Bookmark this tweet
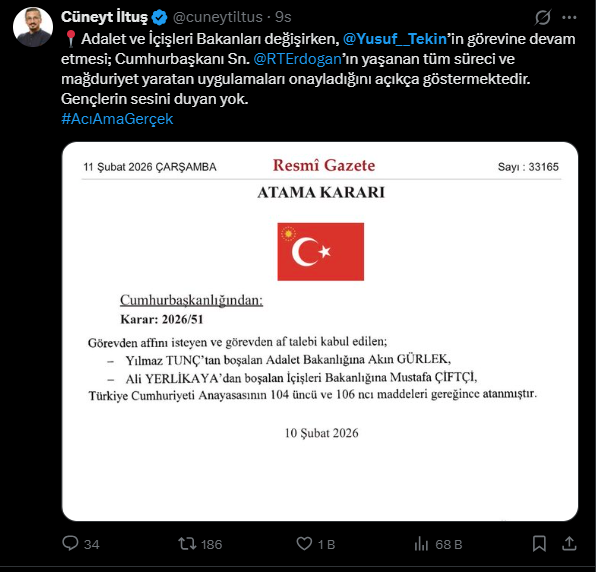The height and width of the screenshot is (572, 596). [539, 543]
